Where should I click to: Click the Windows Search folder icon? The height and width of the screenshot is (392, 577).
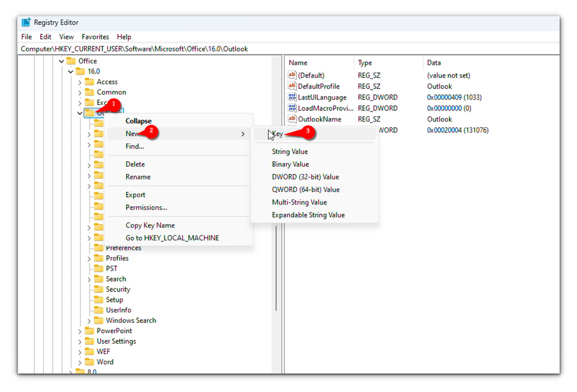98,320
